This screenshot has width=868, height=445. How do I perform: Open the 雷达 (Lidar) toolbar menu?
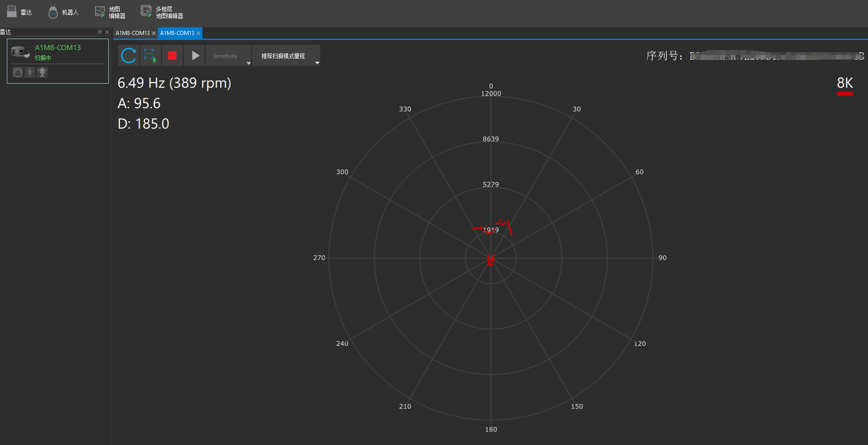(19, 12)
